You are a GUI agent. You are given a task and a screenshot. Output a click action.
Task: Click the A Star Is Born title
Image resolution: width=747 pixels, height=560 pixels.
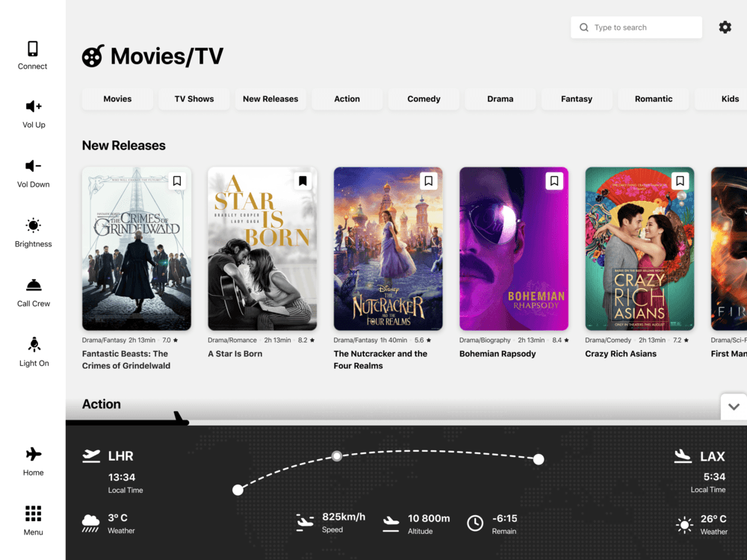[235, 354]
